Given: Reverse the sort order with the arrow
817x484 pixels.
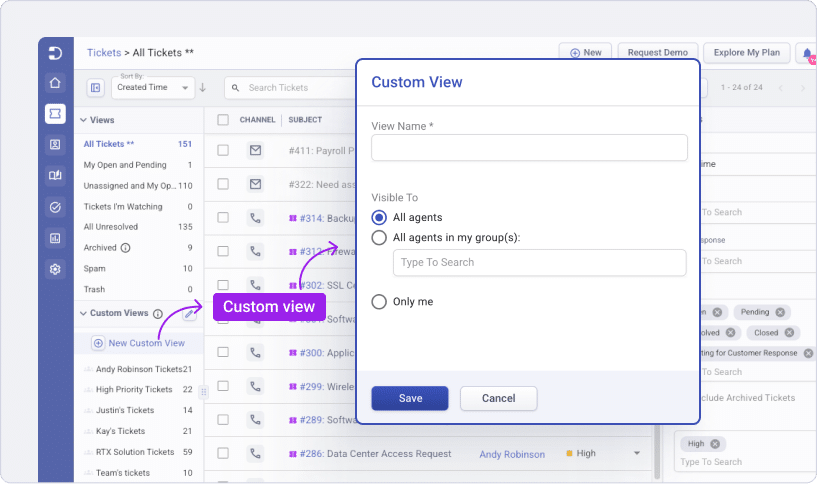Looking at the screenshot, I should (x=203, y=88).
